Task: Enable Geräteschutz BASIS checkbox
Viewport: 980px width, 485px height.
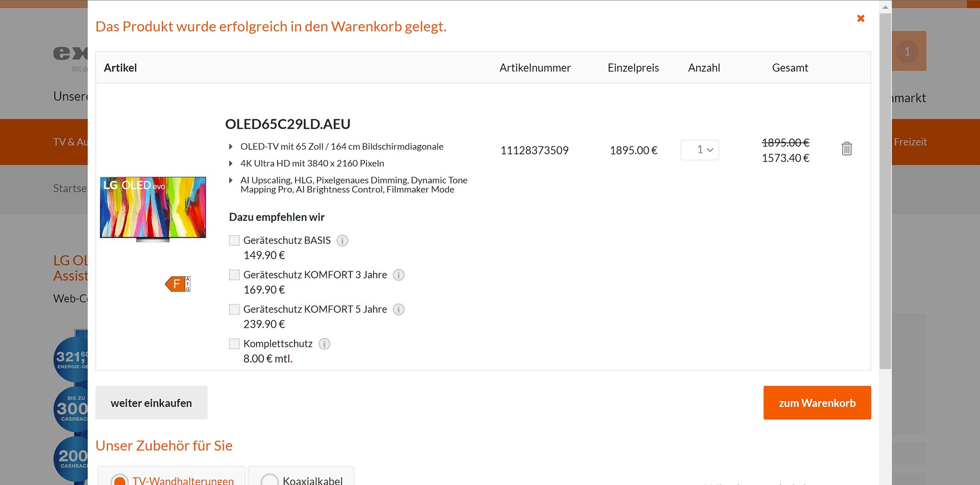Action: tap(234, 240)
